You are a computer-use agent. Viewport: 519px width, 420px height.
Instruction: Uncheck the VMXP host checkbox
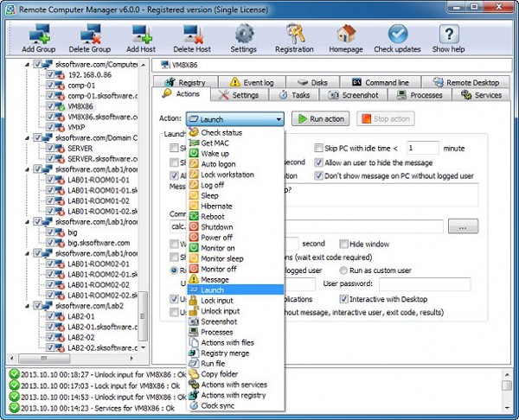[49, 126]
